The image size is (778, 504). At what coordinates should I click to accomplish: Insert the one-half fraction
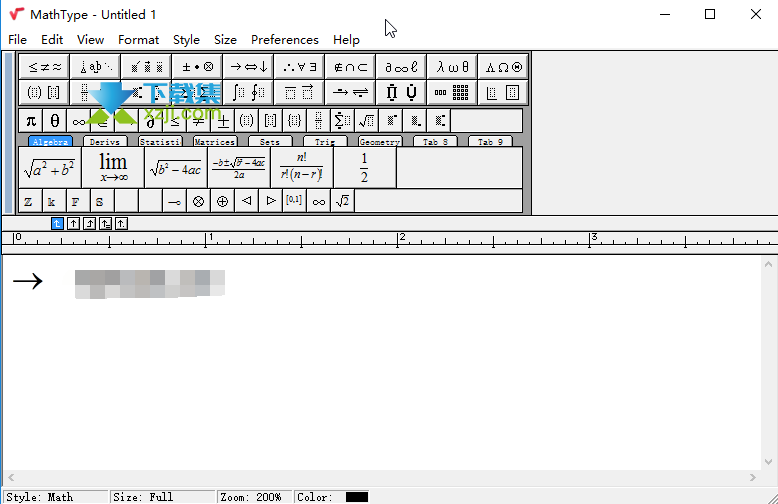[365, 168]
